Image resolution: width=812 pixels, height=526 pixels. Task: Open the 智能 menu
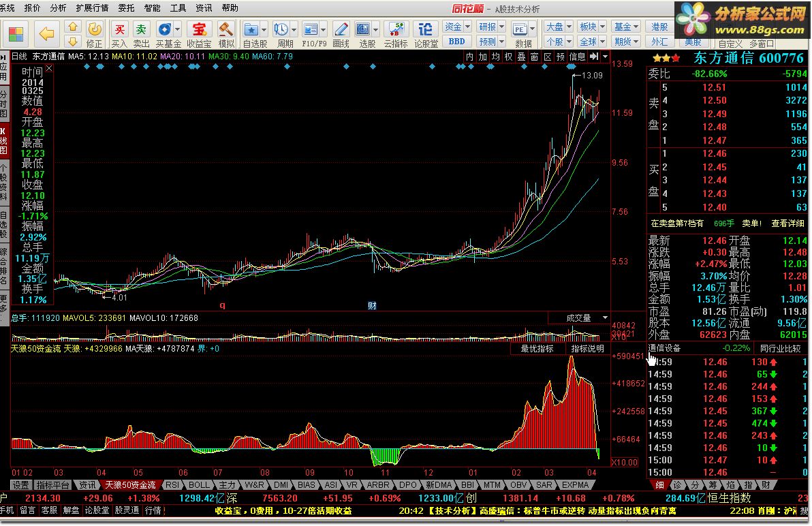pos(153,7)
